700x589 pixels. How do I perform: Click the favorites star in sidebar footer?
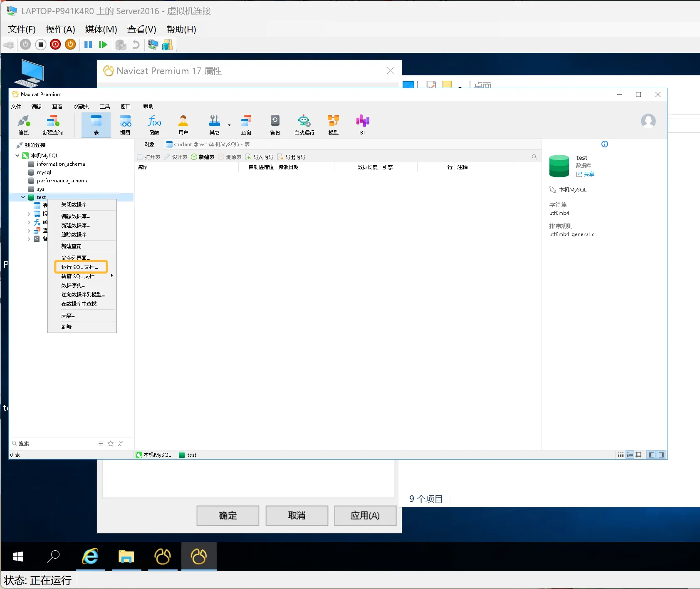[x=111, y=444]
